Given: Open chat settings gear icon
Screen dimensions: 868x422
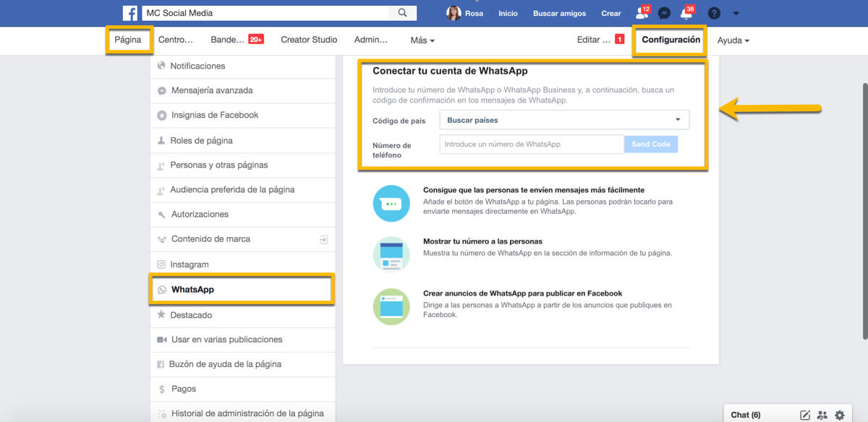Looking at the screenshot, I should point(840,415).
